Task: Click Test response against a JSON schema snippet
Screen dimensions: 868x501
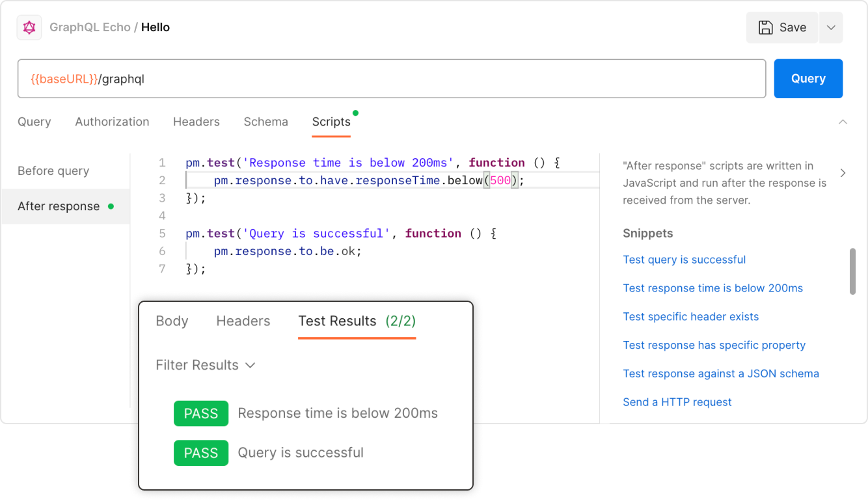Action: point(721,373)
